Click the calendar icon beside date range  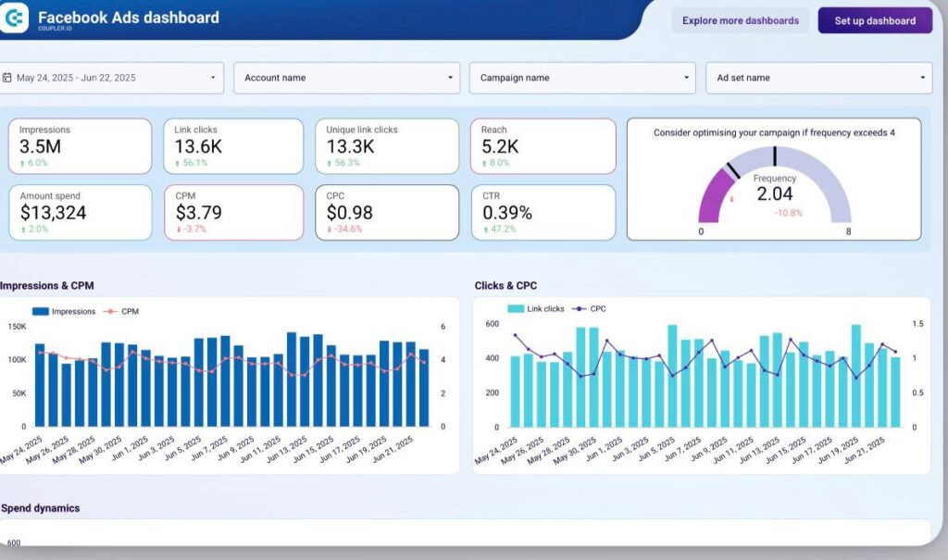pyautogui.click(x=6, y=78)
